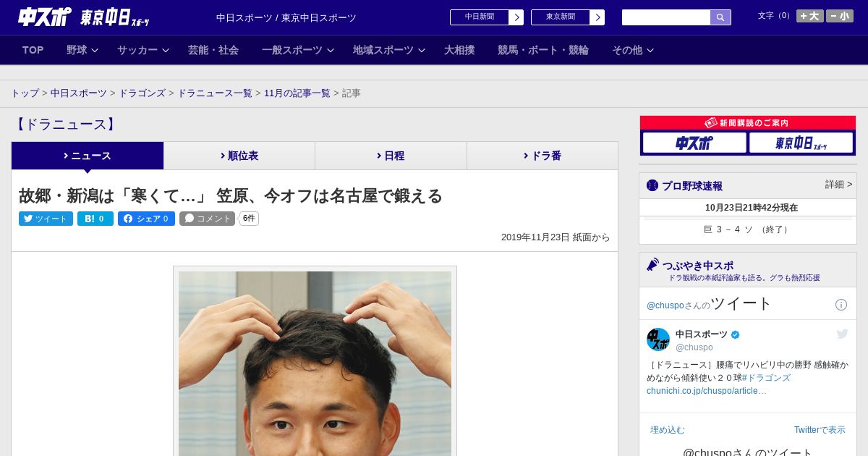Click the Twitterで表示 link

coord(820,430)
